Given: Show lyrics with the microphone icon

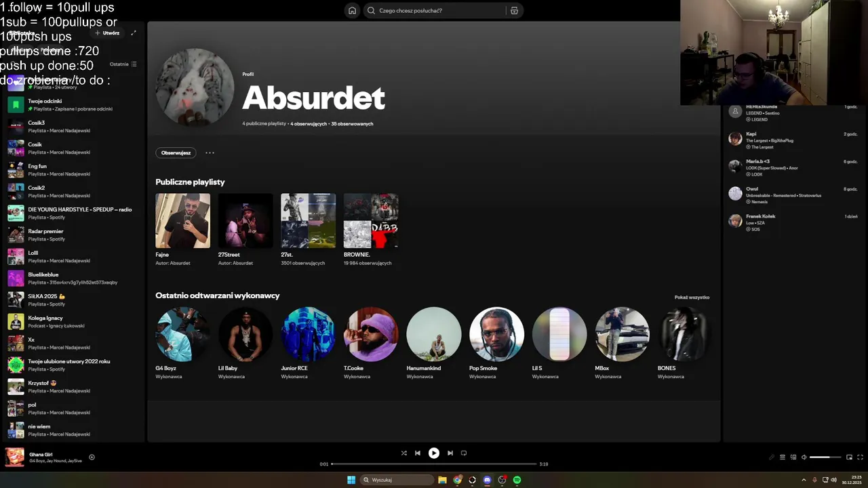Looking at the screenshot, I should pos(771,457).
